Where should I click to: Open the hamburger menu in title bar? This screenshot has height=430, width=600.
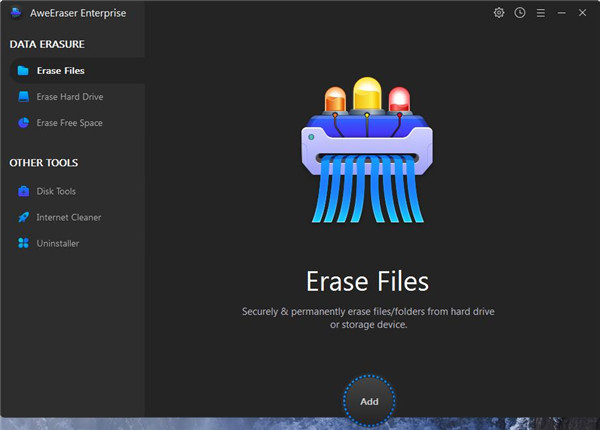(x=540, y=13)
